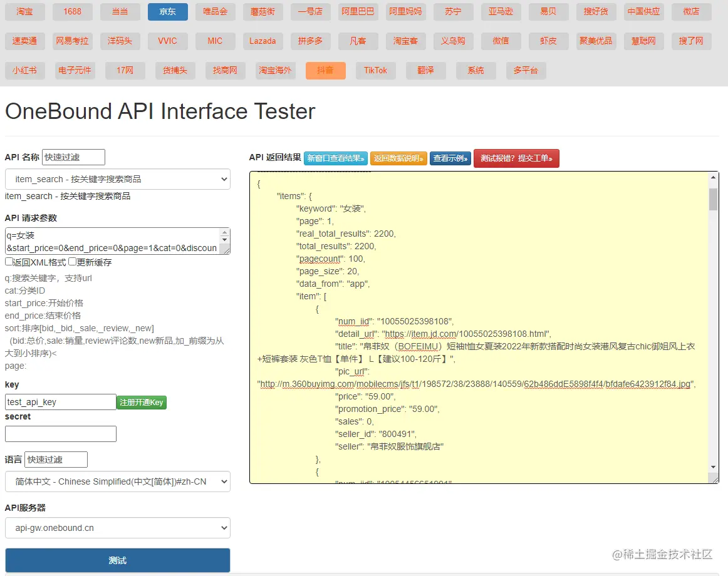Screen dimensions: 728x576
Task: Select the TikTok tab
Action: tap(376, 71)
